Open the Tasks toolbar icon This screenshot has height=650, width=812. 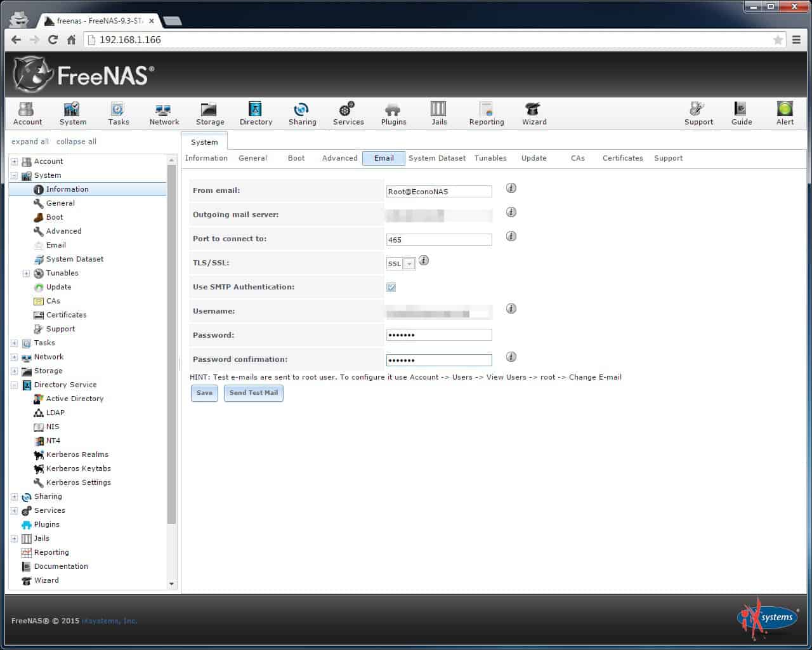pos(118,114)
